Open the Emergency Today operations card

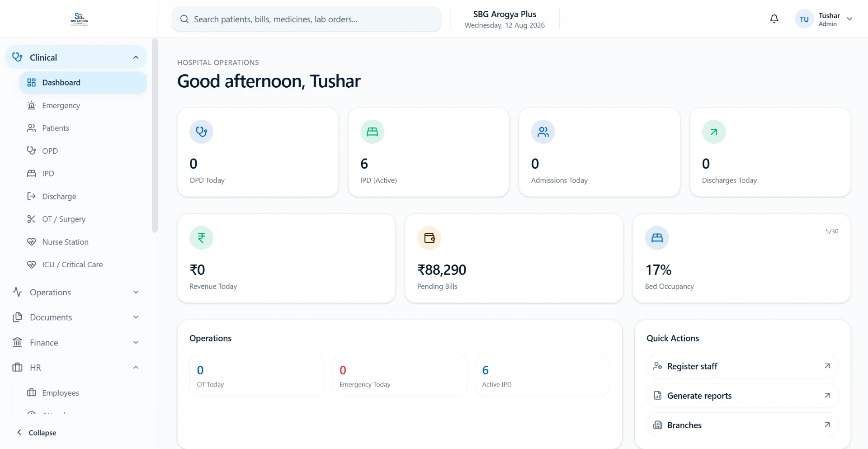click(x=400, y=375)
